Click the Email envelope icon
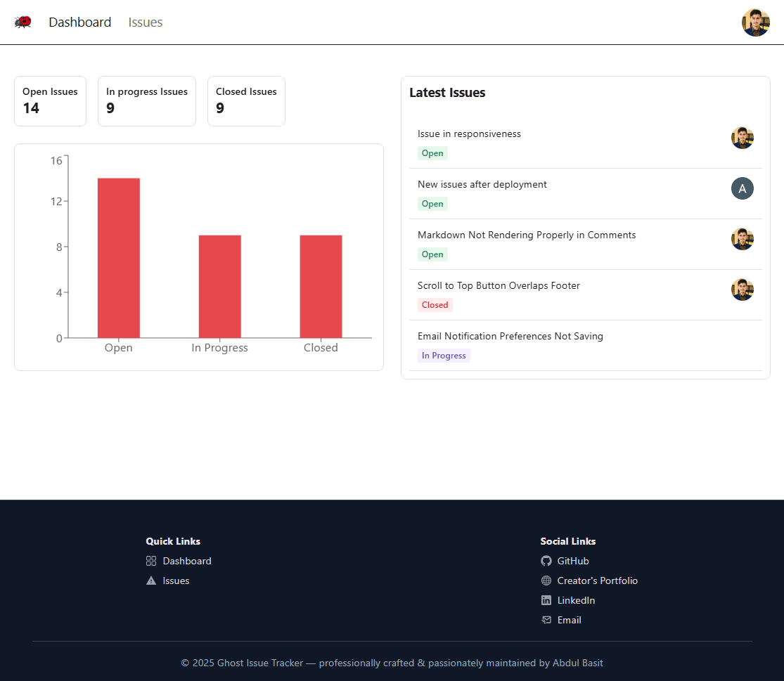784x681 pixels. pyautogui.click(x=546, y=620)
